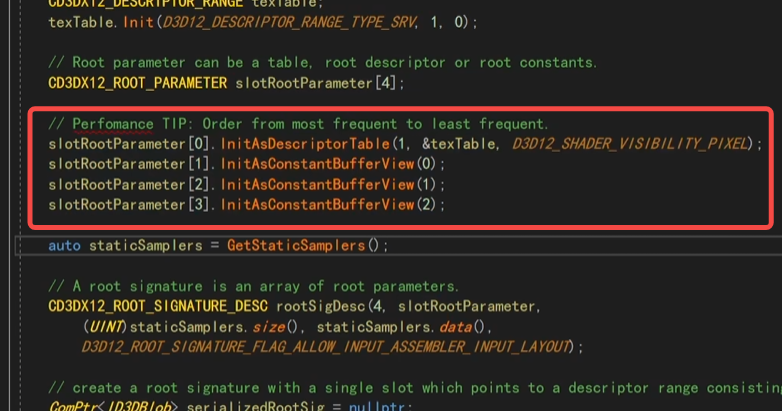Viewport: 782px width, 411px height.
Task: Click the nullptr keyword
Action: (x=377, y=406)
